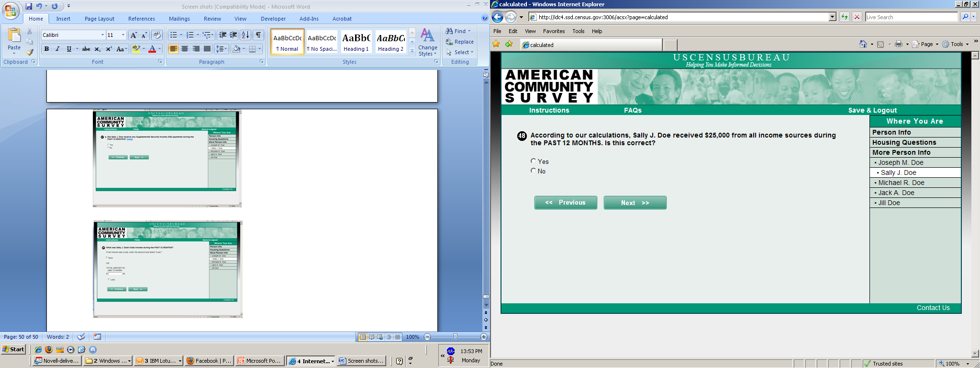Open the font name Calibri dropdown
Screen dimensions: 980x368
tap(102, 35)
